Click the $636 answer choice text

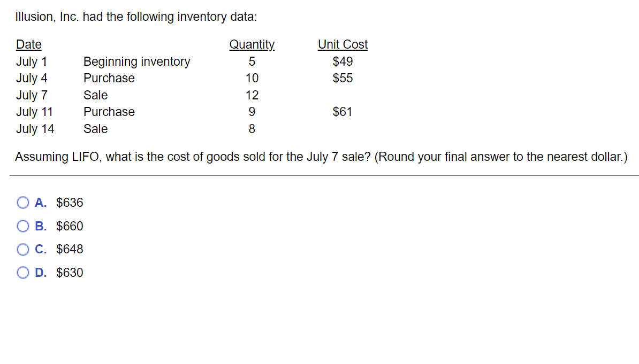tap(69, 203)
